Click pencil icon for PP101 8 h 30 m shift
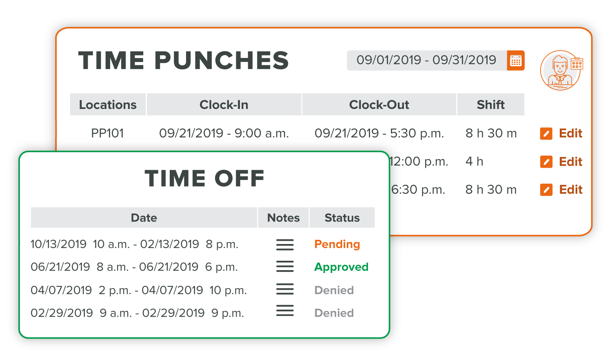The image size is (612, 364). click(546, 134)
